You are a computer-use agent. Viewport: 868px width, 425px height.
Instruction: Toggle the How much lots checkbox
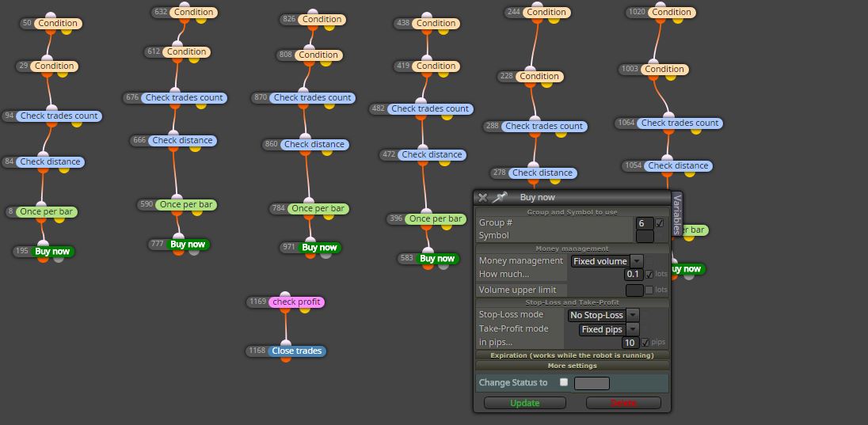tap(649, 274)
